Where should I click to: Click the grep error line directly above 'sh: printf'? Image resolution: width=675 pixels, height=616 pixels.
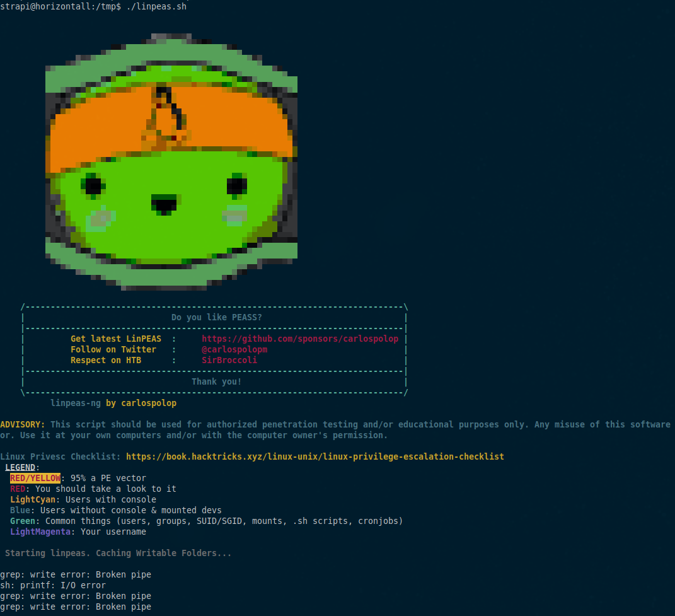(76, 574)
